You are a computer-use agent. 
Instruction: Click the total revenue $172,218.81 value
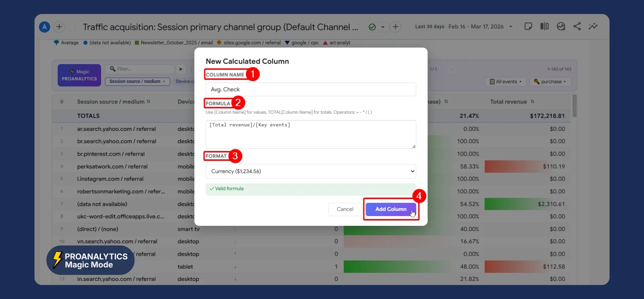click(547, 116)
